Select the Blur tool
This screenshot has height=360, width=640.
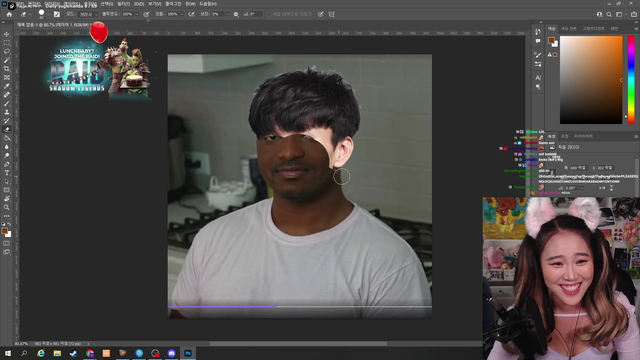point(7,147)
